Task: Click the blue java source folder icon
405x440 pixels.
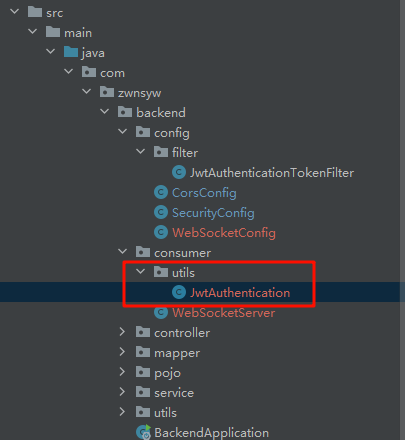Action: pyautogui.click(x=71, y=52)
